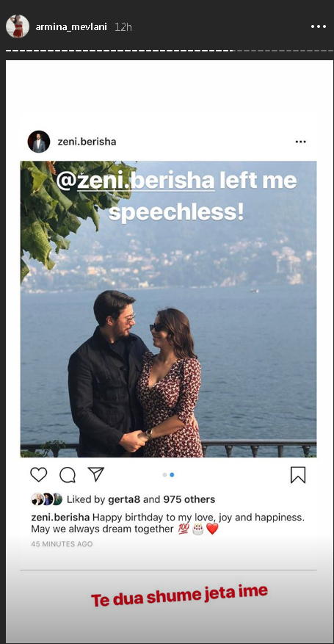
Task: Open zeni.berisha post options three dots
Action: point(300,142)
